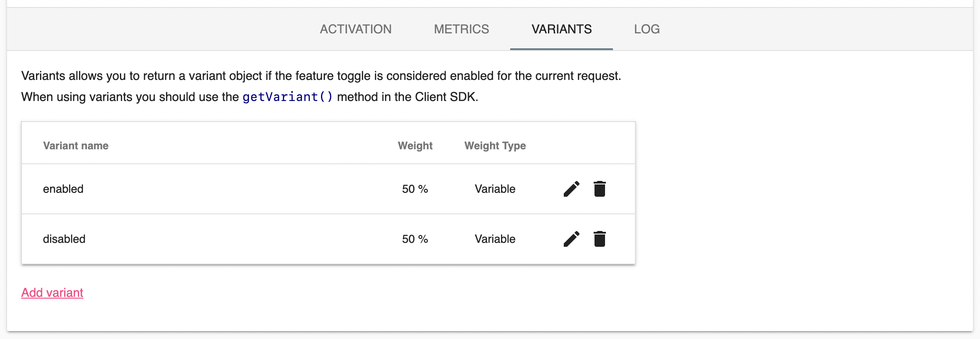980x339 pixels.
Task: Open the Metrics tab
Action: coord(461,29)
